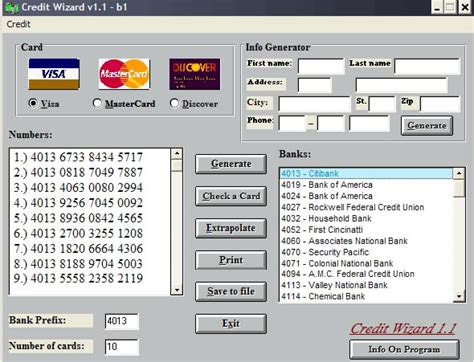Click the Exit button

point(231,323)
